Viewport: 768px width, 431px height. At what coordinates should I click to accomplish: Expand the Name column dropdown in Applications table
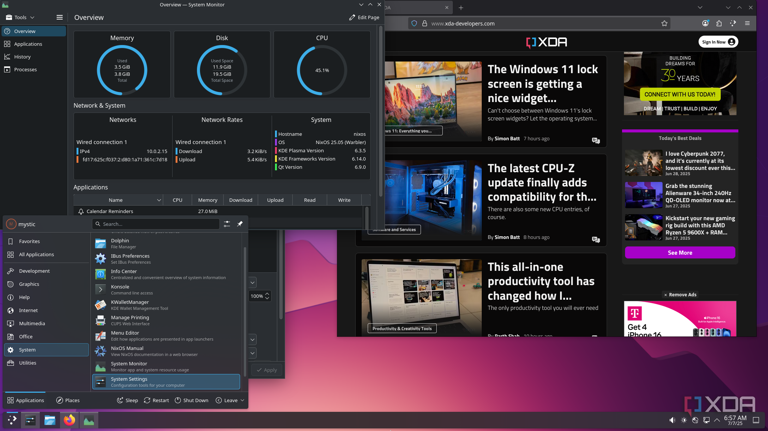pos(158,200)
